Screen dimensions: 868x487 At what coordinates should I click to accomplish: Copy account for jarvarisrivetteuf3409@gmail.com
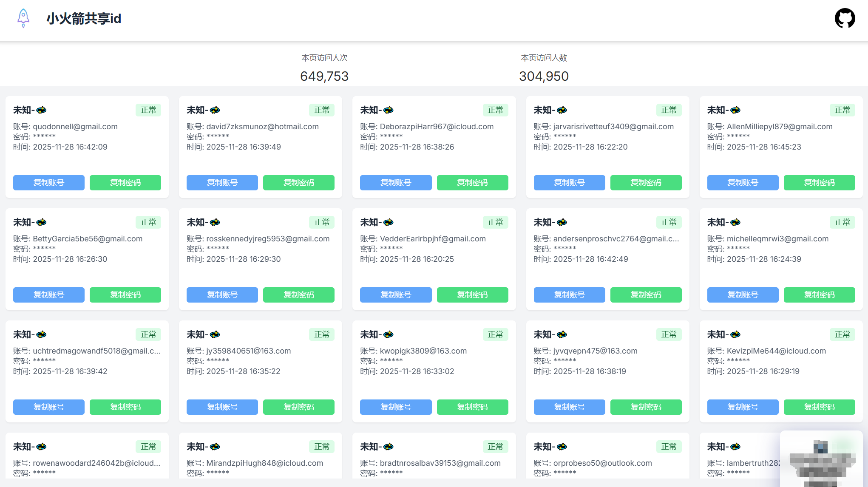569,183
